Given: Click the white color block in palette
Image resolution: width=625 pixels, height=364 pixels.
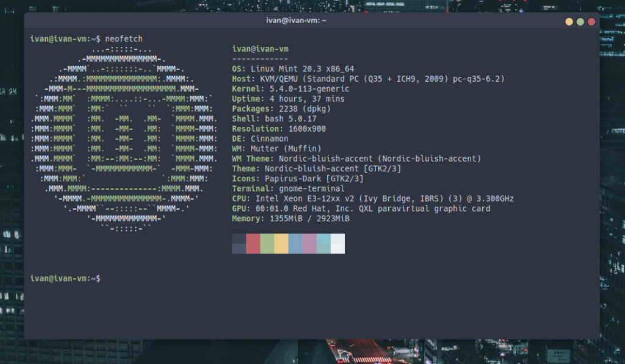Looking at the screenshot, I should click(x=338, y=243).
